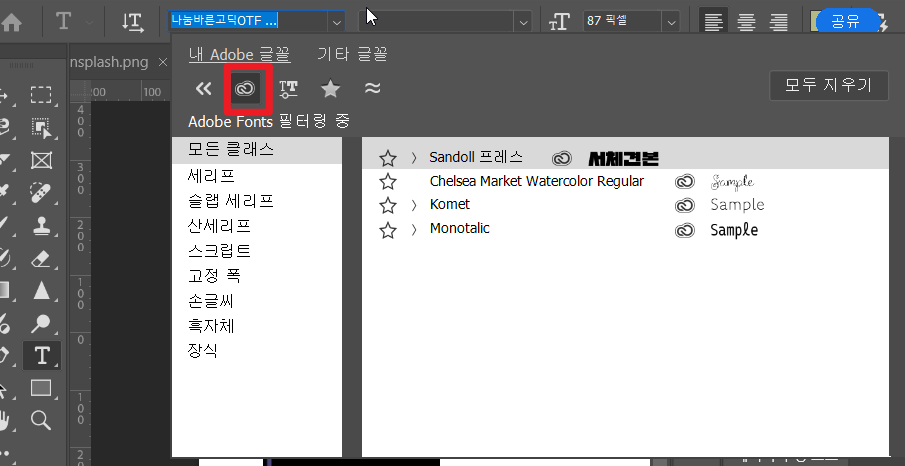Click the font name input field
The width and height of the screenshot is (905, 466).
[x=244, y=21]
